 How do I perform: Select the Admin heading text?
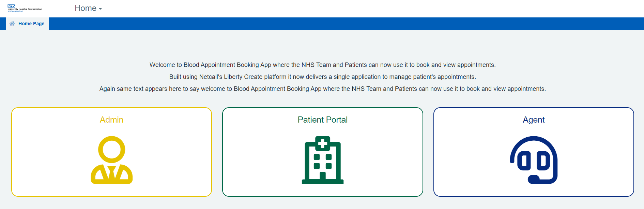(111, 120)
